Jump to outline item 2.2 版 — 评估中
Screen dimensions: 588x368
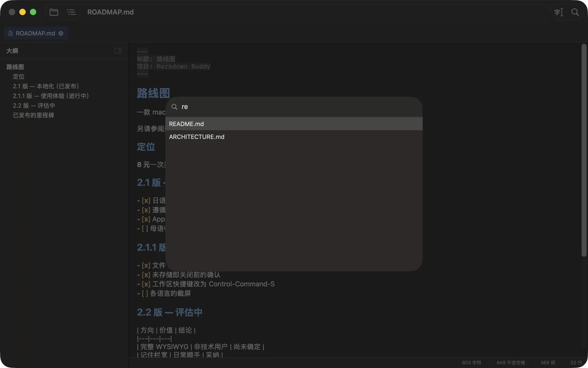(x=34, y=106)
